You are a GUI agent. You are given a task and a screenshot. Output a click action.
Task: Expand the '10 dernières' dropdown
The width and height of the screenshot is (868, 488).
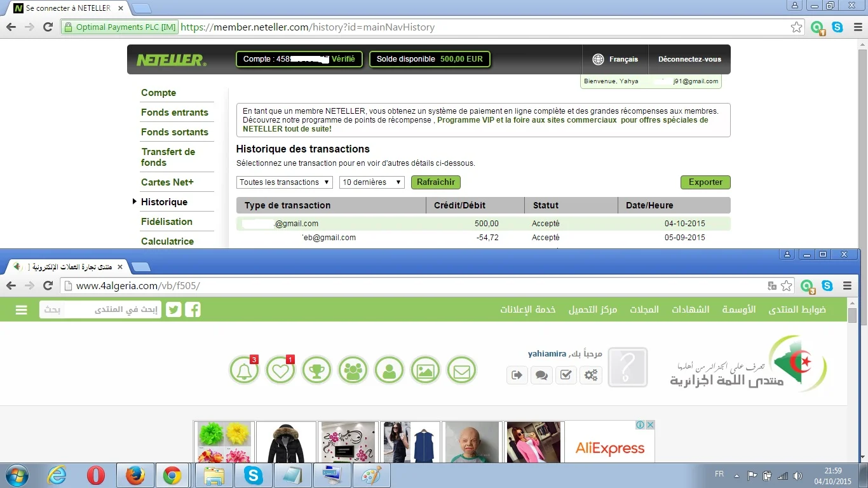(372, 182)
